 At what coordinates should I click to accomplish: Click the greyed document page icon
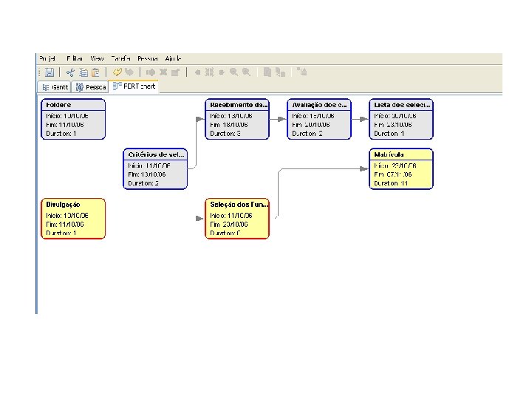(267, 72)
